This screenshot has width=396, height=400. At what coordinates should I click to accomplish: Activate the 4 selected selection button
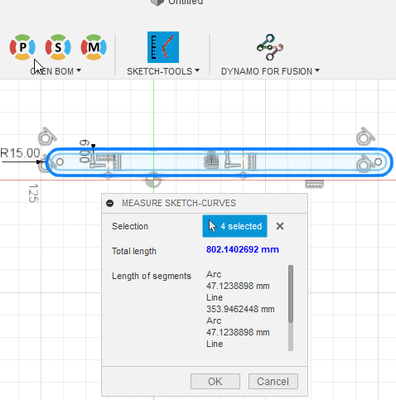click(x=235, y=226)
